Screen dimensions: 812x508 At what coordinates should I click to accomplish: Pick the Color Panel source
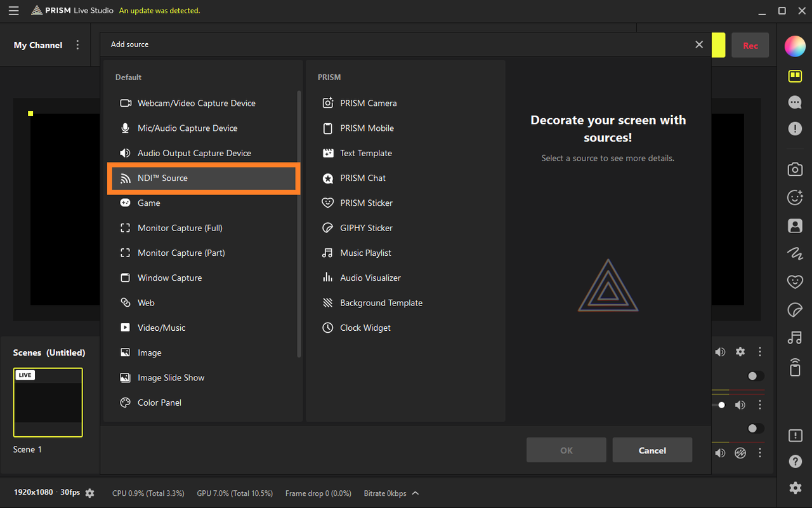(203, 403)
